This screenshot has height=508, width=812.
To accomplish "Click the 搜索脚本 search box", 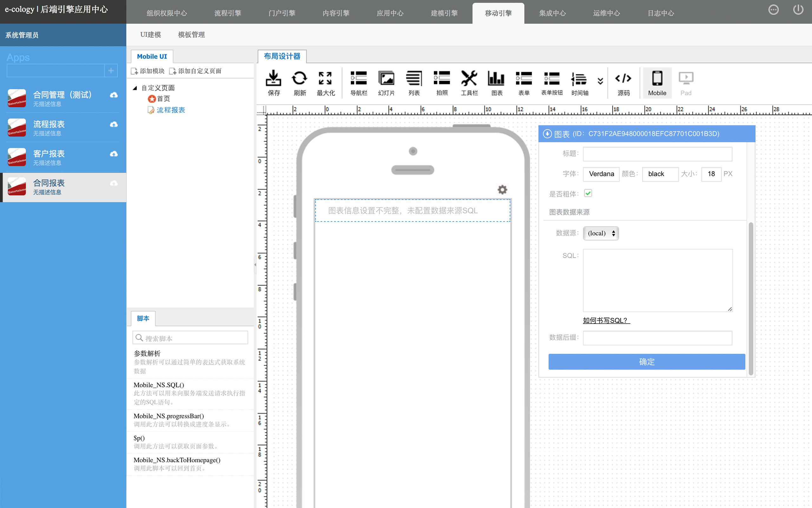I will [x=190, y=338].
